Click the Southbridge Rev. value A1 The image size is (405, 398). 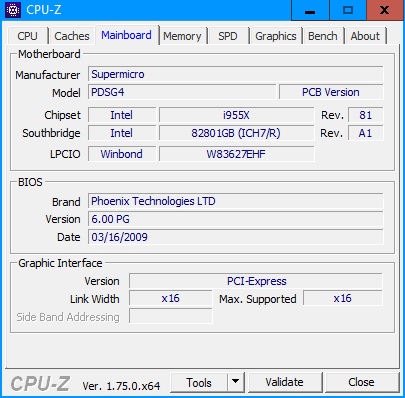click(366, 133)
